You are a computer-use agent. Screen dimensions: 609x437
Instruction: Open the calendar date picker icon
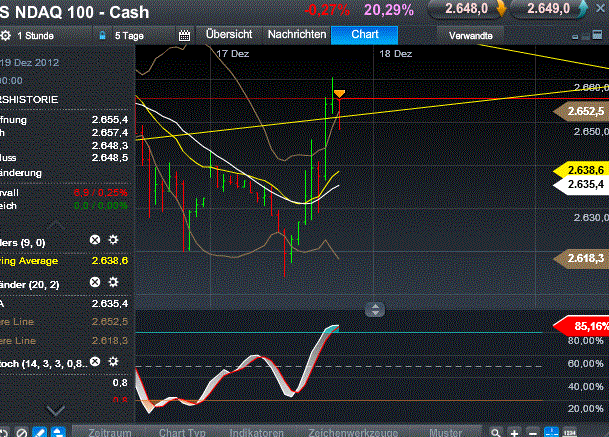(184, 35)
